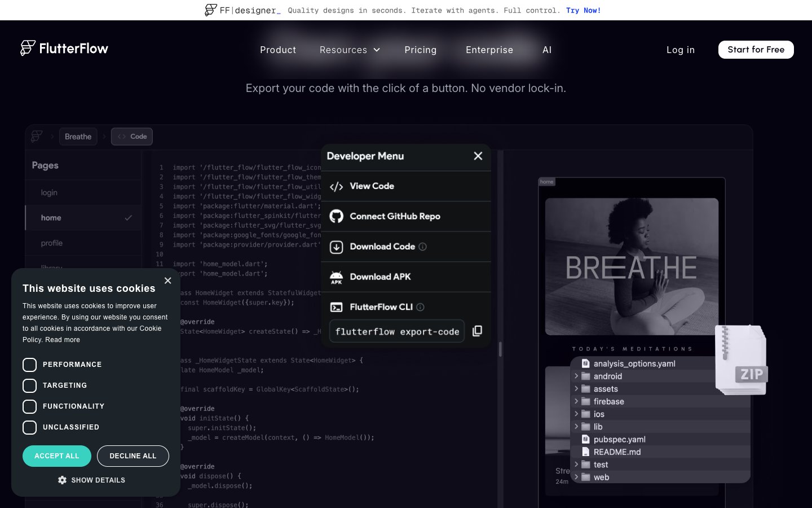
Task: Open the Pricing menu item
Action: coord(420,50)
